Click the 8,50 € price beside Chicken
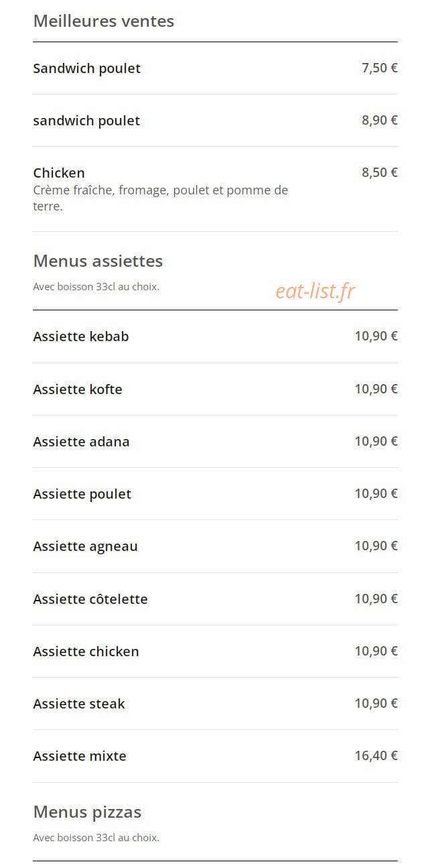Screen dimensions: 438x868 380,172
